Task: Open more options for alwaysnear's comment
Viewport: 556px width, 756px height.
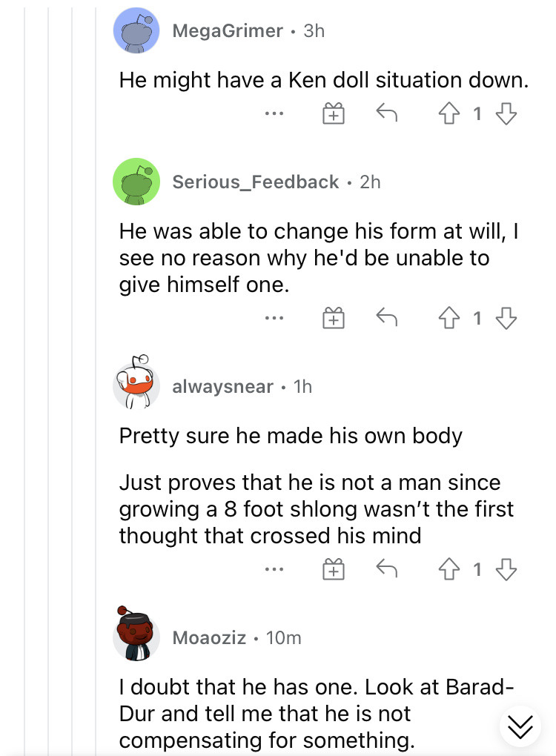Action: [x=274, y=569]
